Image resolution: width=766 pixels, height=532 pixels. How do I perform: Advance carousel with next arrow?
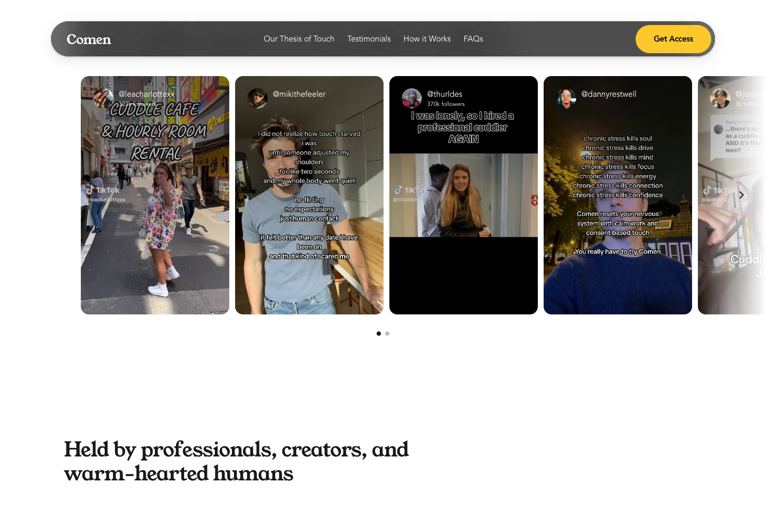tap(741, 195)
